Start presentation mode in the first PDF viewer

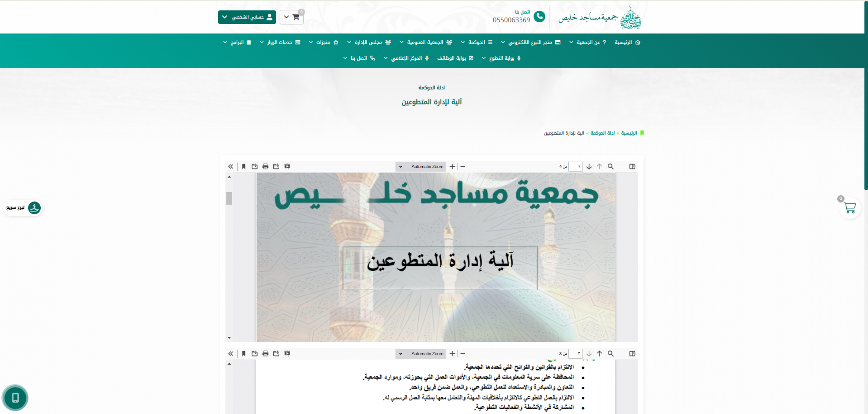[287, 167]
